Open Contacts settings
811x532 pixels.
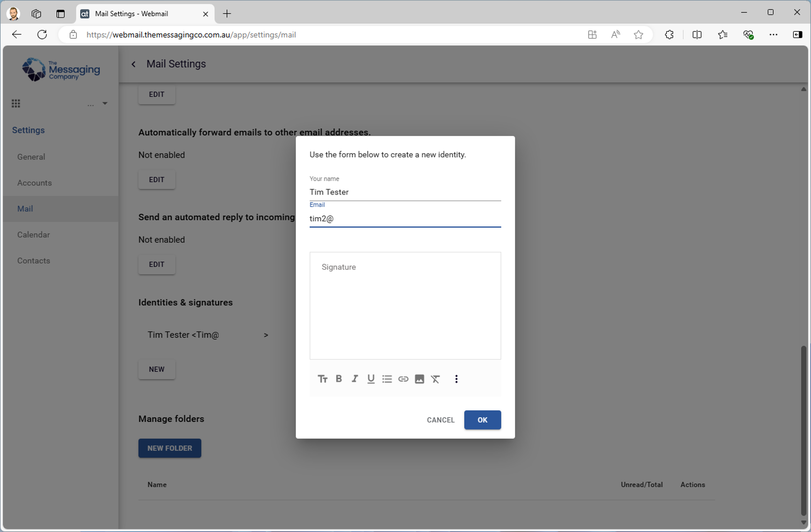click(34, 261)
